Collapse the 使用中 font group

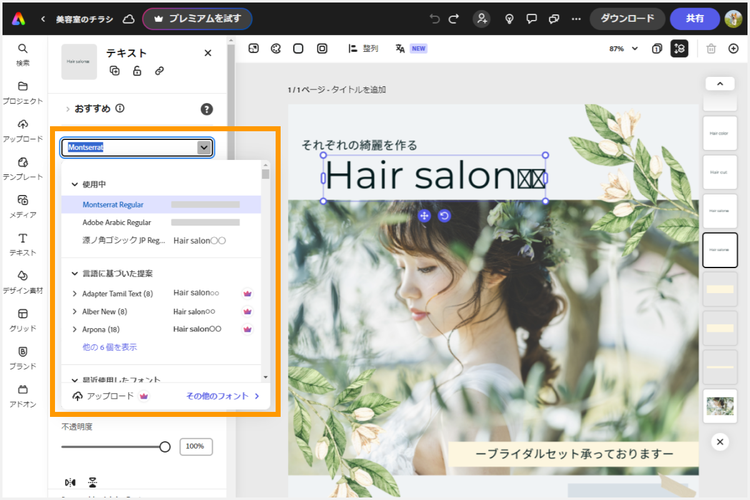click(x=75, y=184)
